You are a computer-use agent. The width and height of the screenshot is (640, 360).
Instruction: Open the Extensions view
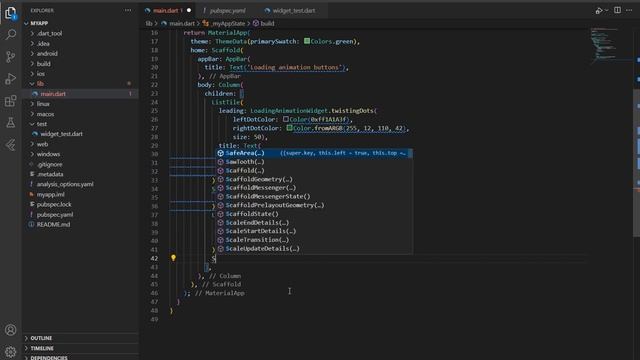pyautogui.click(x=11, y=101)
